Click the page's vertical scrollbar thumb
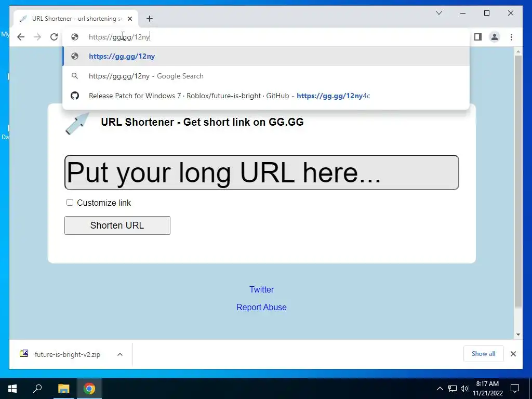This screenshot has width=532, height=399. coord(518,181)
